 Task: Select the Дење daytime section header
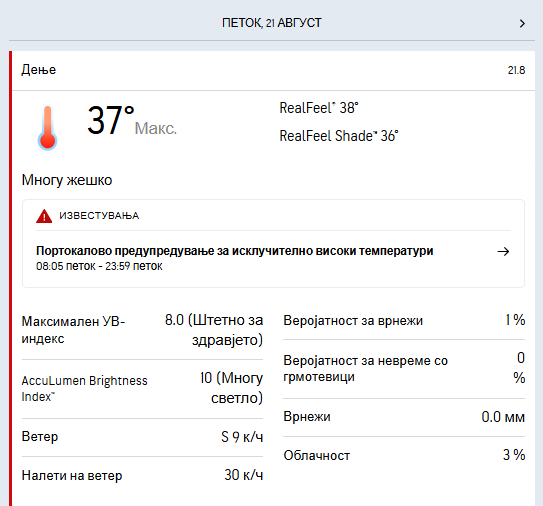(38, 70)
